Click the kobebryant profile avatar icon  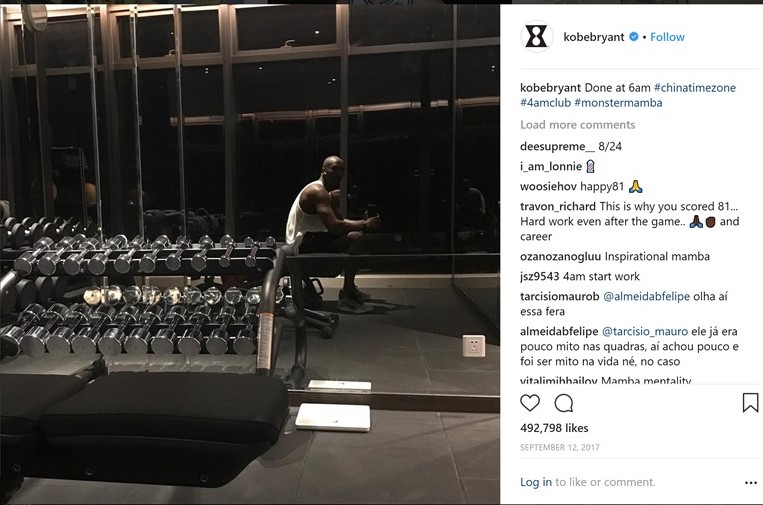pos(536,36)
